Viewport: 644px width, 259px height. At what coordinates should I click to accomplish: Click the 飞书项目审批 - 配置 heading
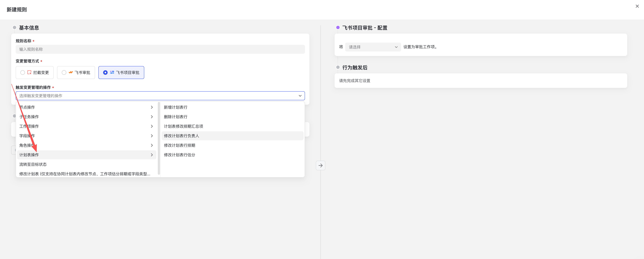[x=365, y=28]
